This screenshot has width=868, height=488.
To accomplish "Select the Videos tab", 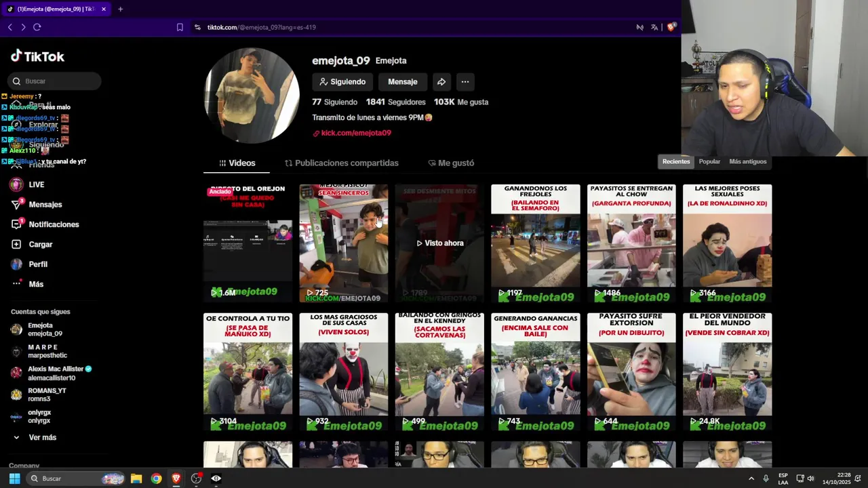I will [x=237, y=163].
